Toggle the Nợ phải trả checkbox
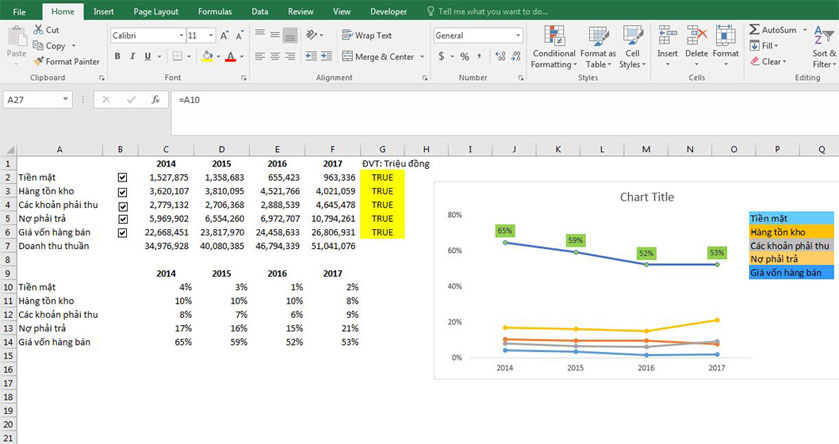Image resolution: width=839 pixels, height=444 pixels. pos(123,219)
